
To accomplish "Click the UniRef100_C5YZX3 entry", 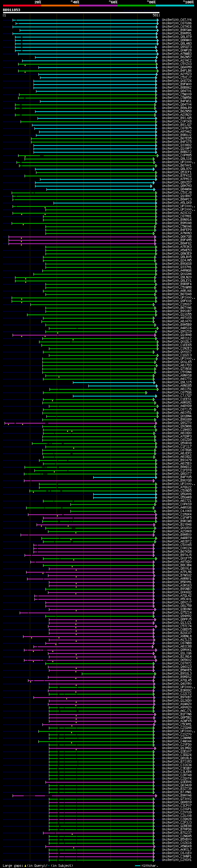I will pos(177,64).
